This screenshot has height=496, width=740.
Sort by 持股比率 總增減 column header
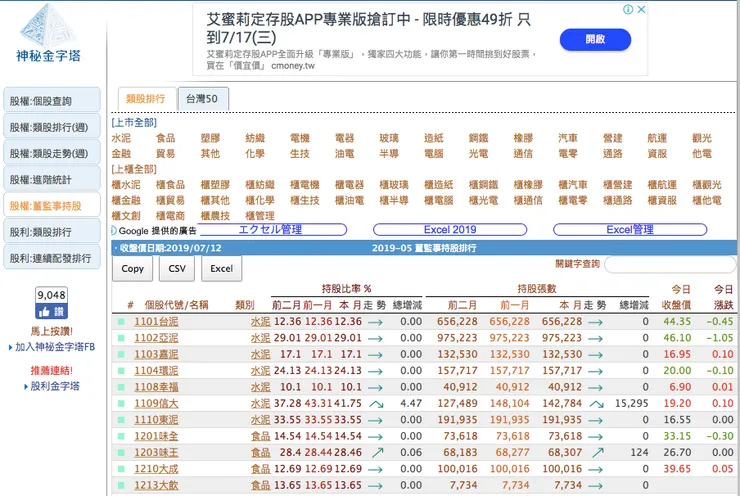tap(407, 305)
